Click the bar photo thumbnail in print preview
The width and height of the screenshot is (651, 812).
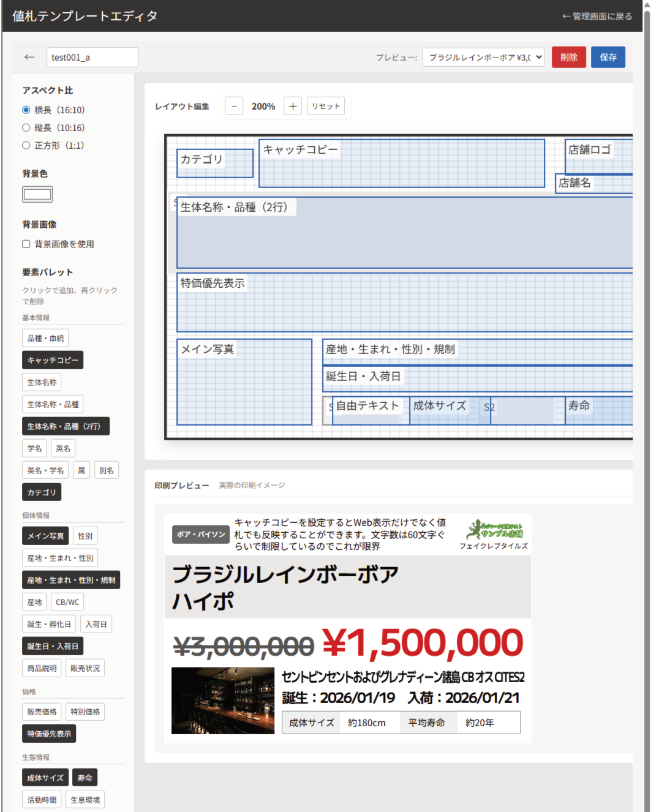click(x=223, y=701)
